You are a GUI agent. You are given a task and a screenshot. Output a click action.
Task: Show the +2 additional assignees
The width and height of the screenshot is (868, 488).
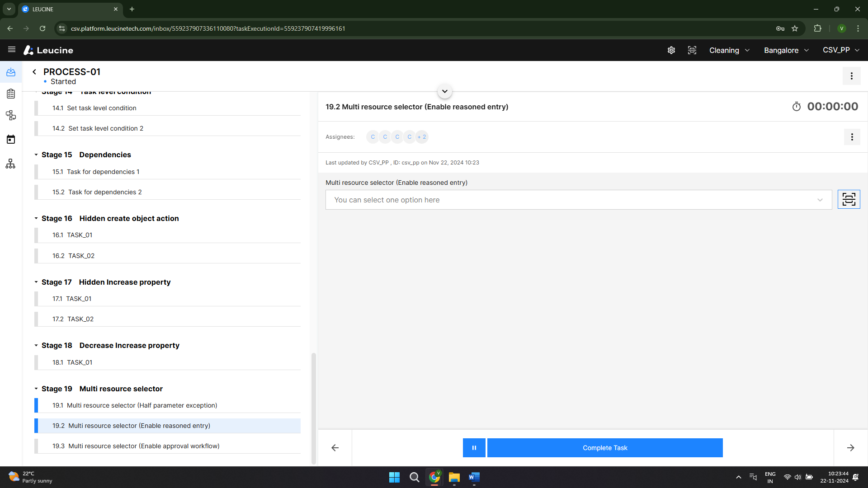point(422,137)
